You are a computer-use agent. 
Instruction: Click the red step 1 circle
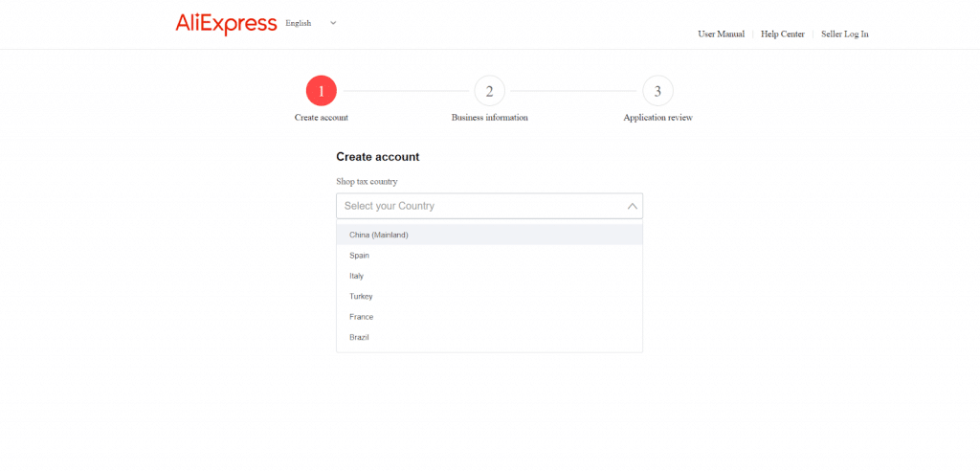(322, 91)
